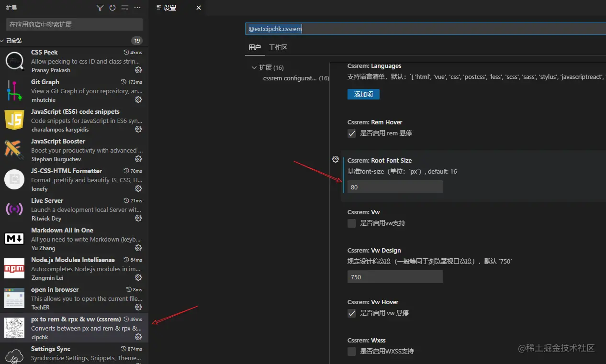606x364 pixels.
Task: Click the npm Intellisense extension logo
Action: coord(14,268)
